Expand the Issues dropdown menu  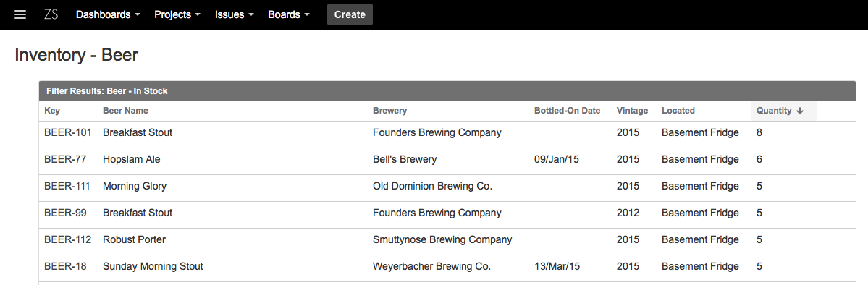coord(234,15)
